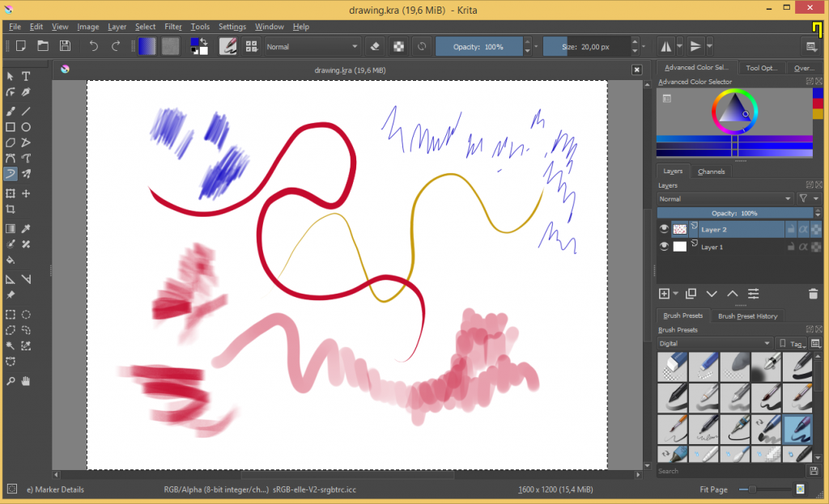Switch to the Brush Preset History tab
This screenshot has height=504, width=829.
click(x=748, y=316)
